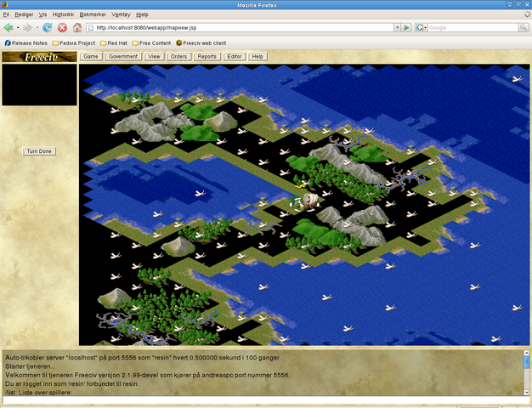Open the Red Hat bookmark folder
Screen dimensions: 532x408
pos(114,43)
